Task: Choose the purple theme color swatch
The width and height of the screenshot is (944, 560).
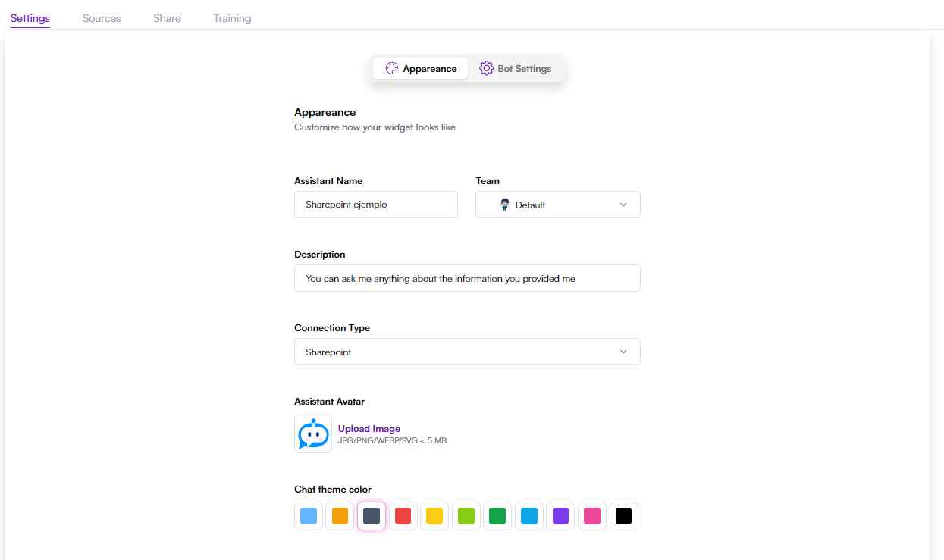Action: click(x=560, y=516)
